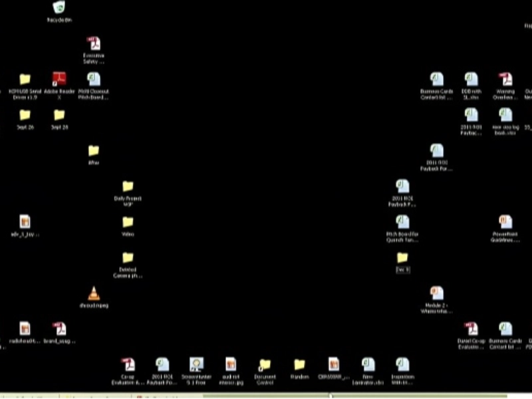Select the Pitch Board for Quench Tank file
This screenshot has width=532, height=399.
(402, 222)
